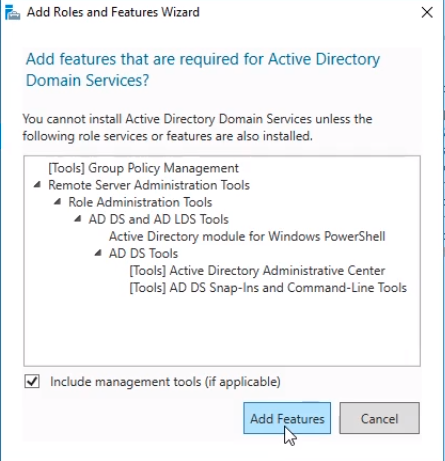Uncheck Include management tools checkbox
This screenshot has height=461, width=445.
(x=32, y=381)
